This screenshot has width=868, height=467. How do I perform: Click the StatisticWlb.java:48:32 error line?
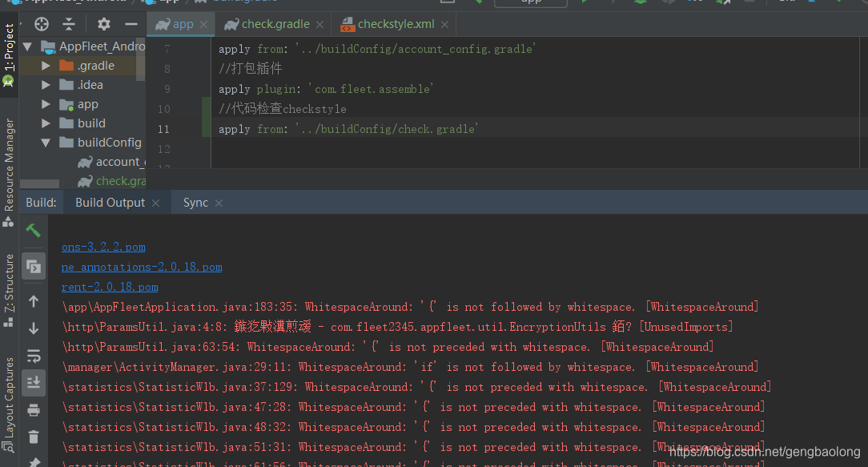pos(413,427)
